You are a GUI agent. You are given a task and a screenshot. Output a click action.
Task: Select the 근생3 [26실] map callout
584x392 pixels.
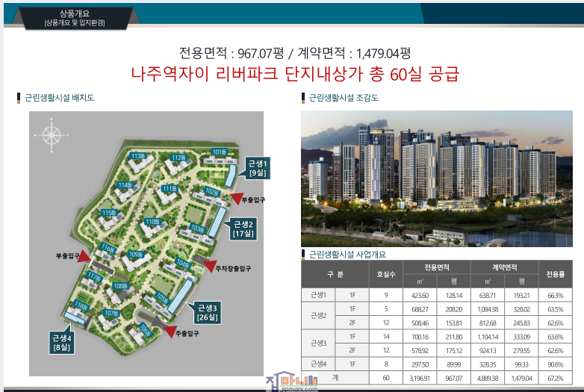(208, 312)
